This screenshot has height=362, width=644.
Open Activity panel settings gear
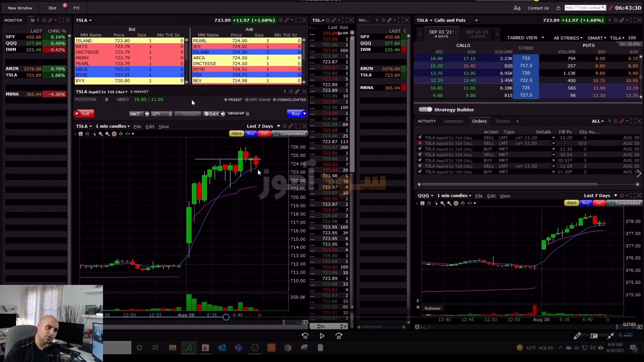[615, 121]
